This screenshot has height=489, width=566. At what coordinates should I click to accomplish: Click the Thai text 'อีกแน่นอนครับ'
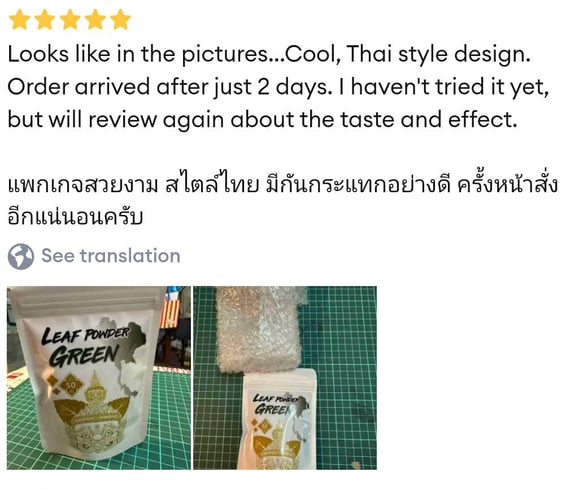(75, 216)
